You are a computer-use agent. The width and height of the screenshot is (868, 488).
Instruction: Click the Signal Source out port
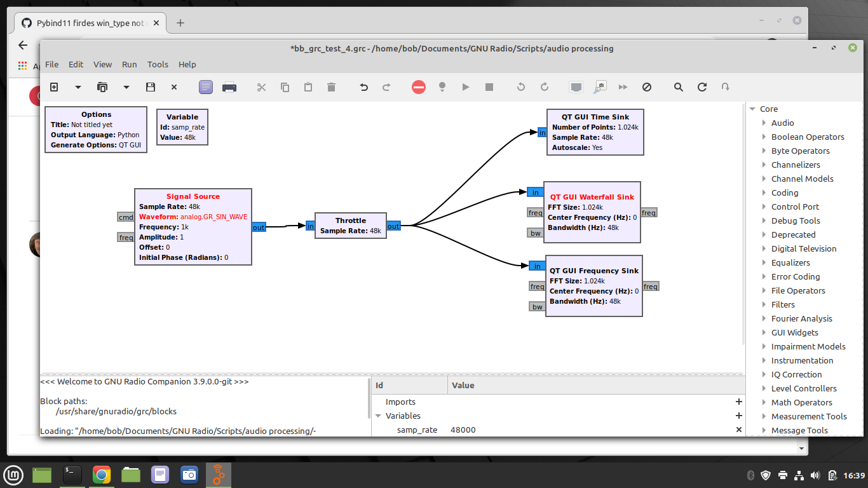(259, 227)
